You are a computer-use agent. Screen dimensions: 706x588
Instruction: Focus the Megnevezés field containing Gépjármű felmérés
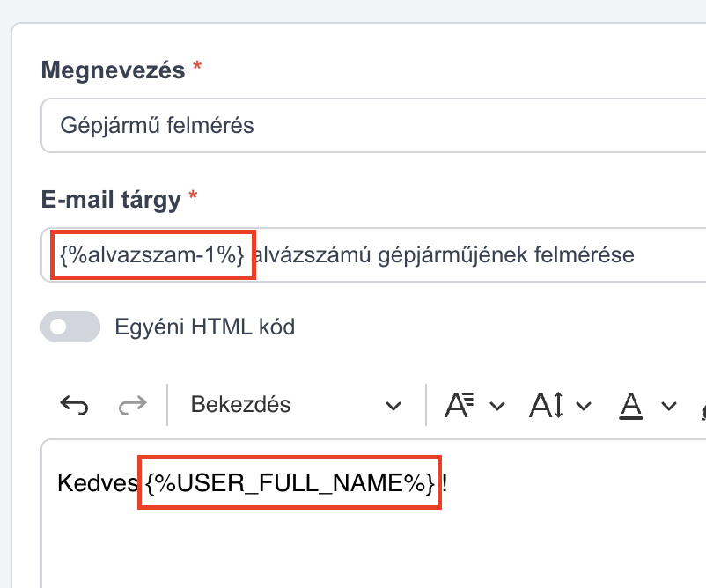coord(373,125)
